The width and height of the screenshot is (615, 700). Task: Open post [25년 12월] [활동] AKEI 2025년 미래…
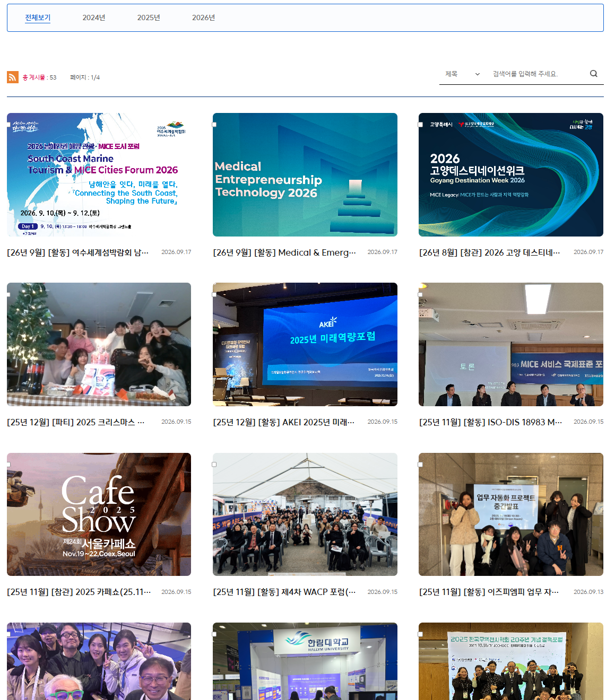pyautogui.click(x=284, y=422)
